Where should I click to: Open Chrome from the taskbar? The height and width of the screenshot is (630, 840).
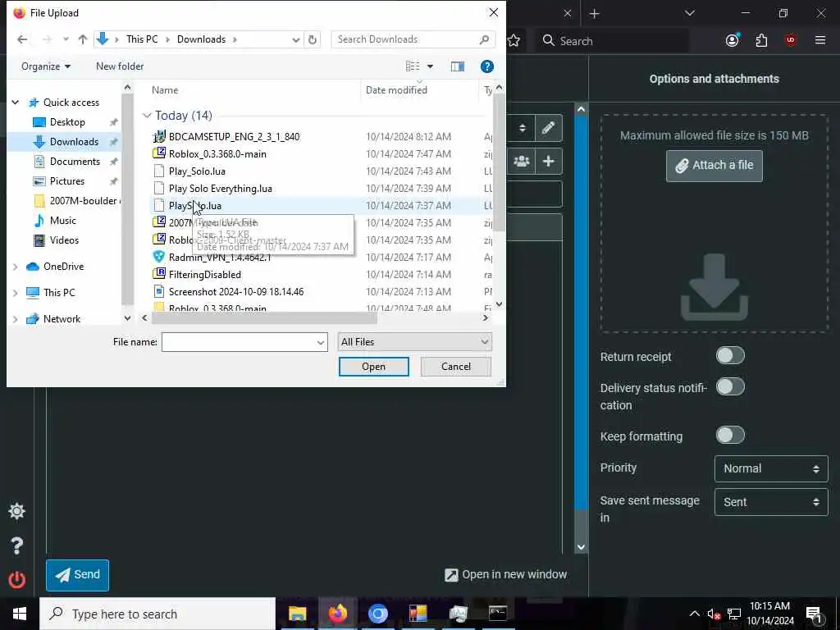click(377, 614)
